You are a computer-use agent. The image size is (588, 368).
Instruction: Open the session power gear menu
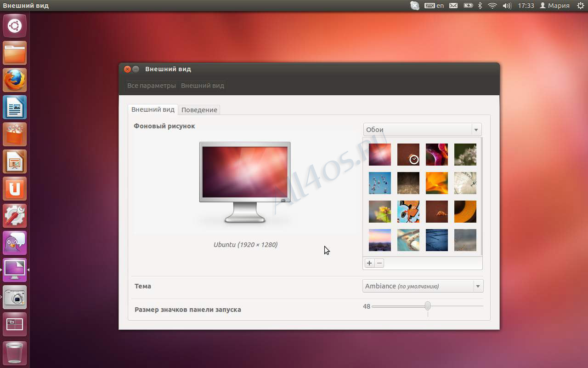[580, 6]
